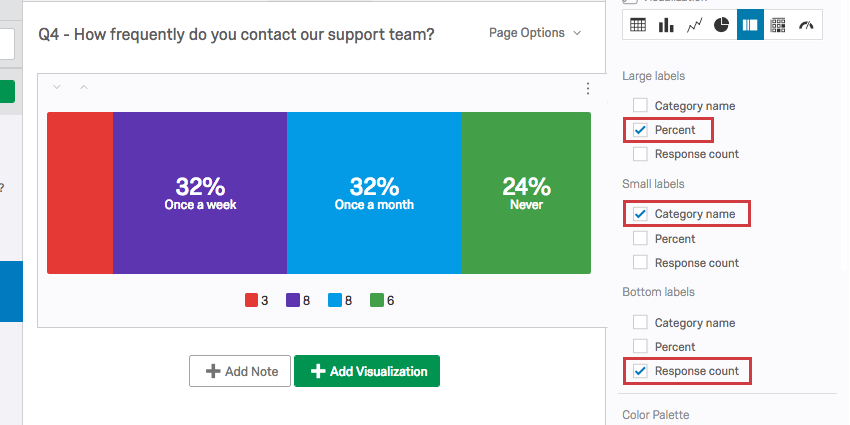This screenshot has height=425, width=850.
Task: Choose the line chart visualization
Action: [x=693, y=25]
